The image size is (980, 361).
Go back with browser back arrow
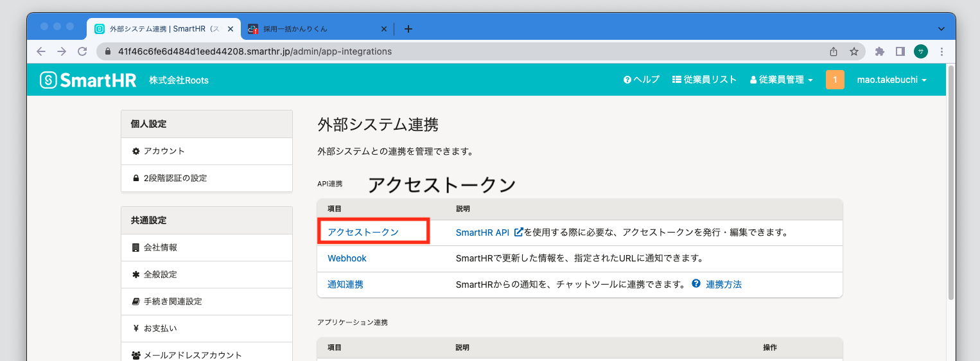(x=41, y=51)
